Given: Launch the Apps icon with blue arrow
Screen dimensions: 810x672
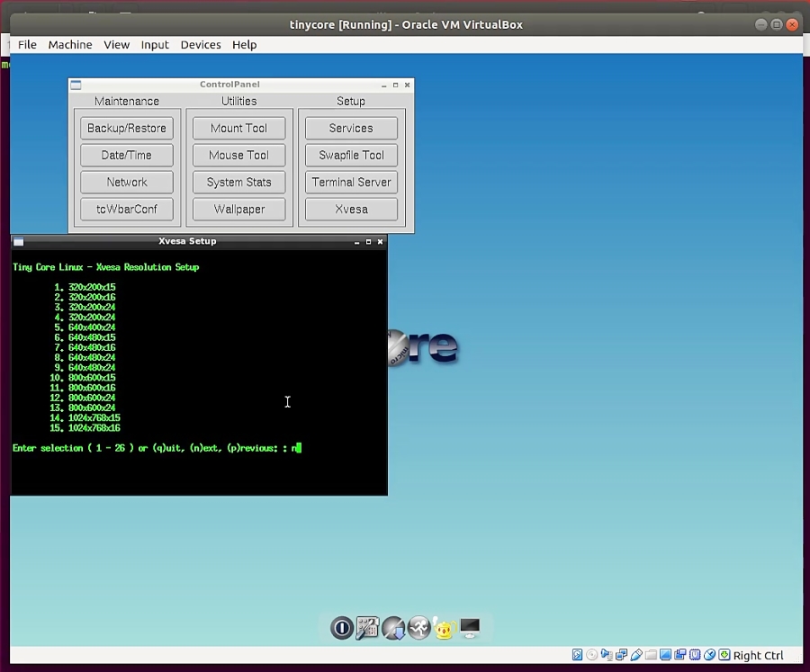Looking at the screenshot, I should click(393, 628).
